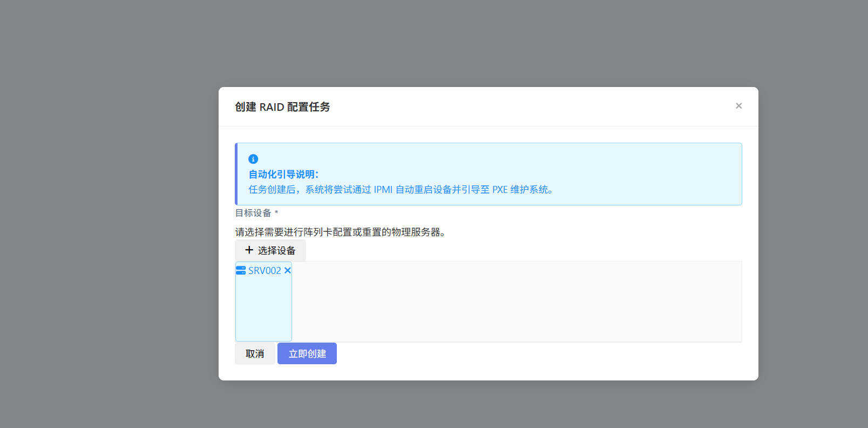This screenshot has width=868, height=428.
Task: Click the required asterisk after 目标设备
Action: pyautogui.click(x=276, y=212)
